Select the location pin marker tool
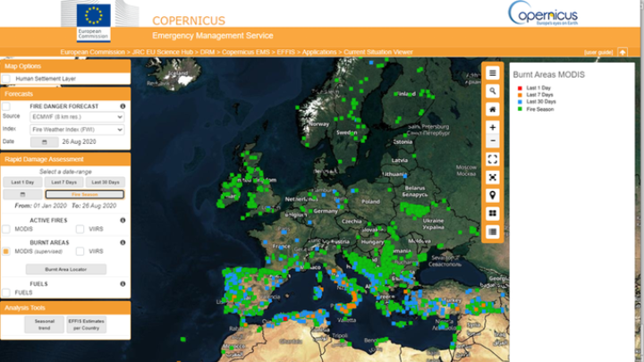This screenshot has width=644, height=362. [x=493, y=196]
